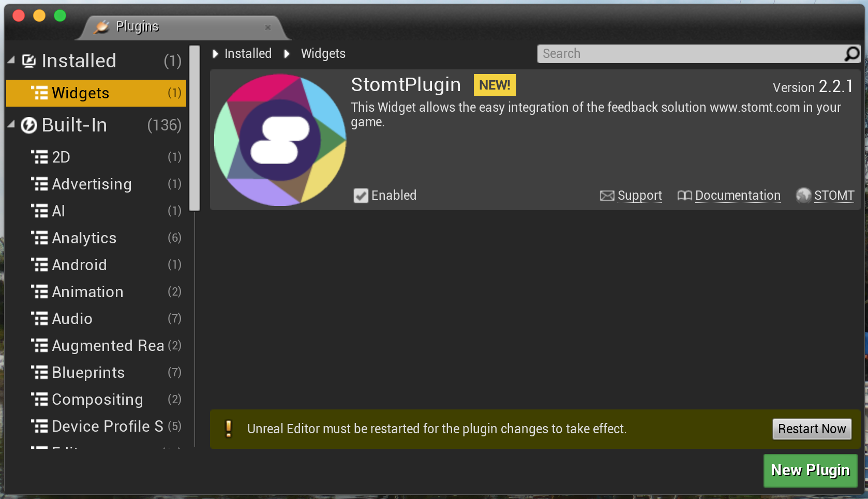Click the Device Profile list icon
This screenshot has height=499, width=868.
click(x=39, y=427)
